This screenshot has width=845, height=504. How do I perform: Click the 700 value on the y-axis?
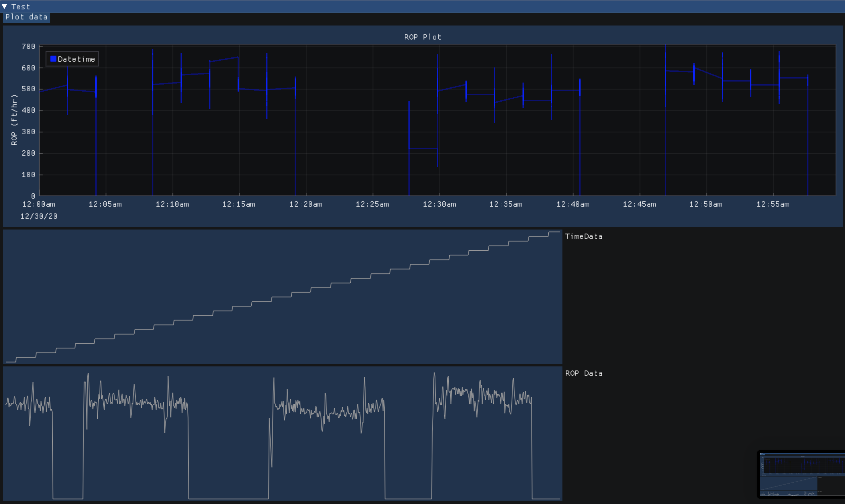click(x=29, y=46)
